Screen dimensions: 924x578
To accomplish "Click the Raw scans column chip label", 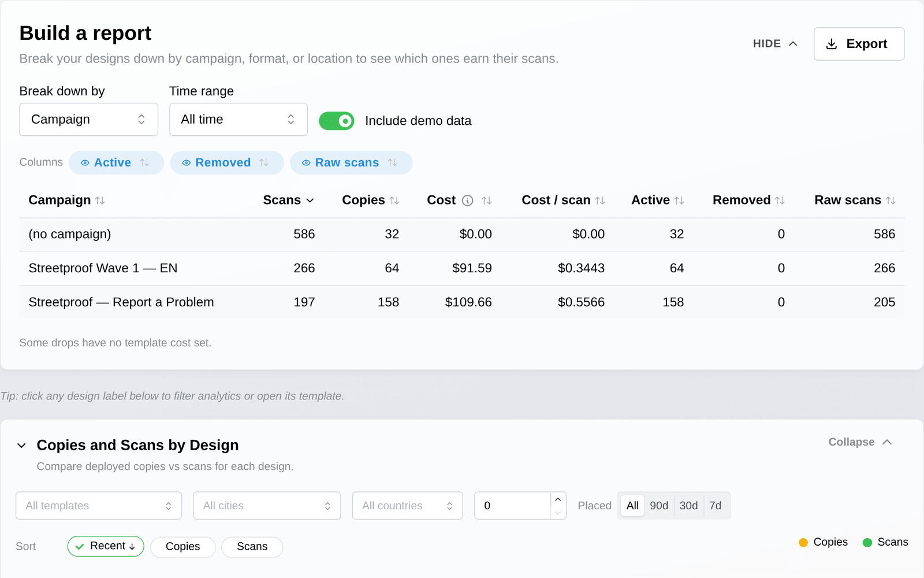I will [347, 163].
